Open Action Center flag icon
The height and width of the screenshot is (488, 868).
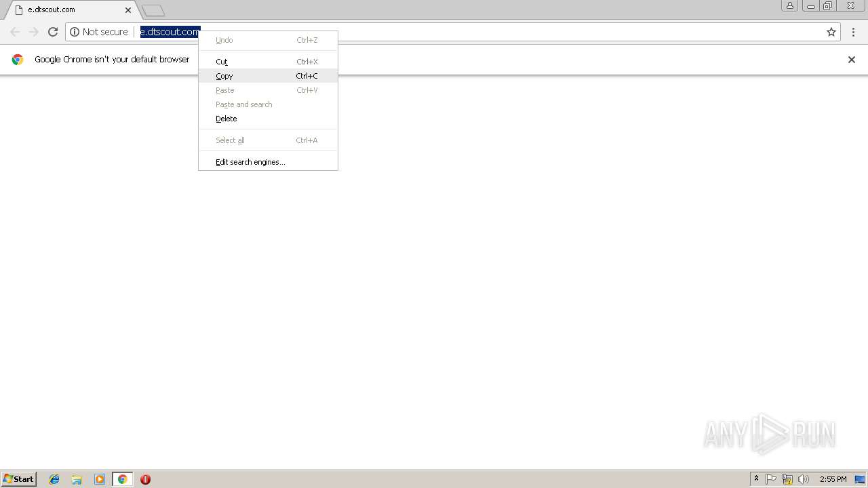pos(771,479)
